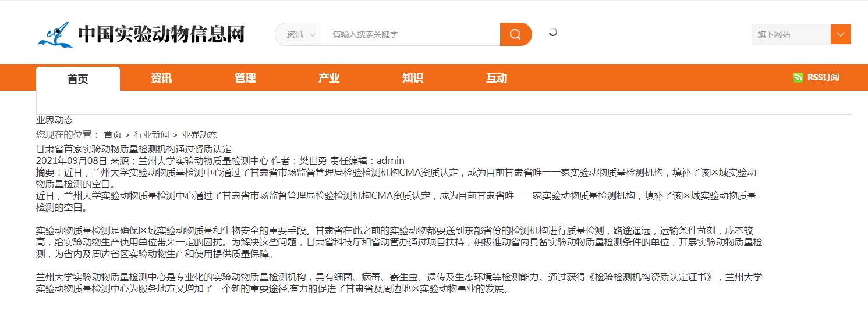Go to the 首页 navigation tab

coord(78,78)
